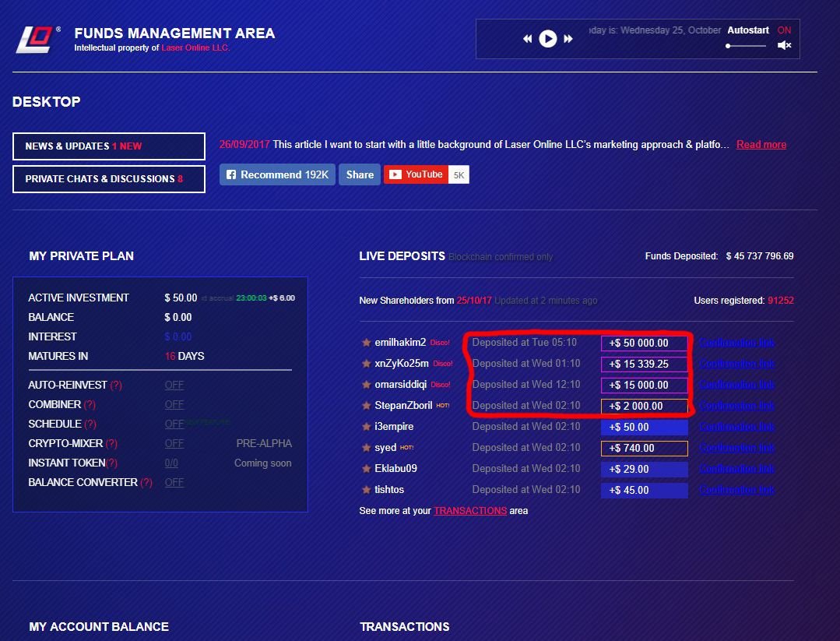The height and width of the screenshot is (641, 840).
Task: Click the +$ 50 000.00 deposit amount
Action: tap(645, 343)
